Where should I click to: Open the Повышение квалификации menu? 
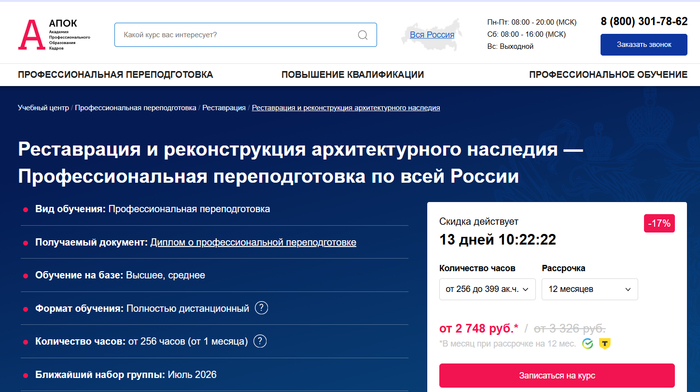click(x=353, y=75)
